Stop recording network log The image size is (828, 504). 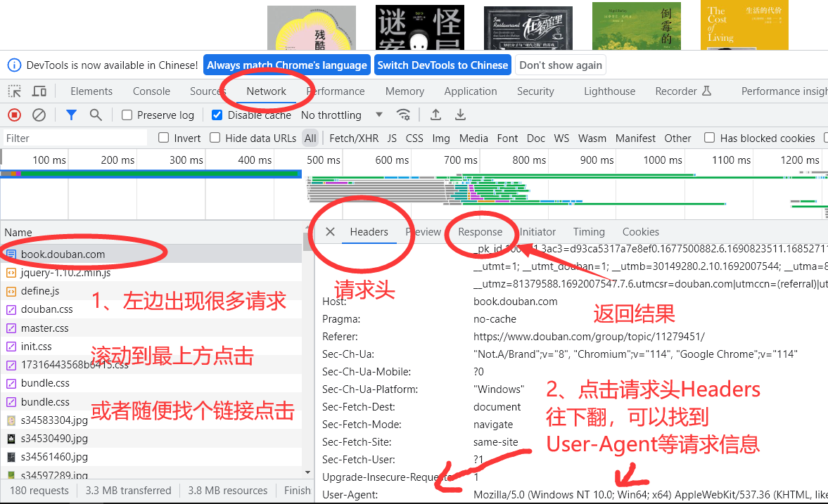(15, 115)
